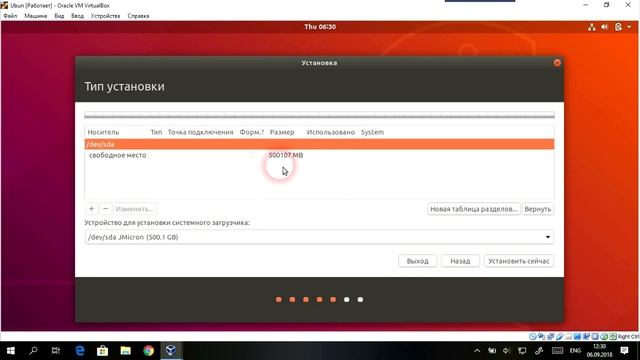
Task: Click the Использовано column header
Action: coord(331,132)
